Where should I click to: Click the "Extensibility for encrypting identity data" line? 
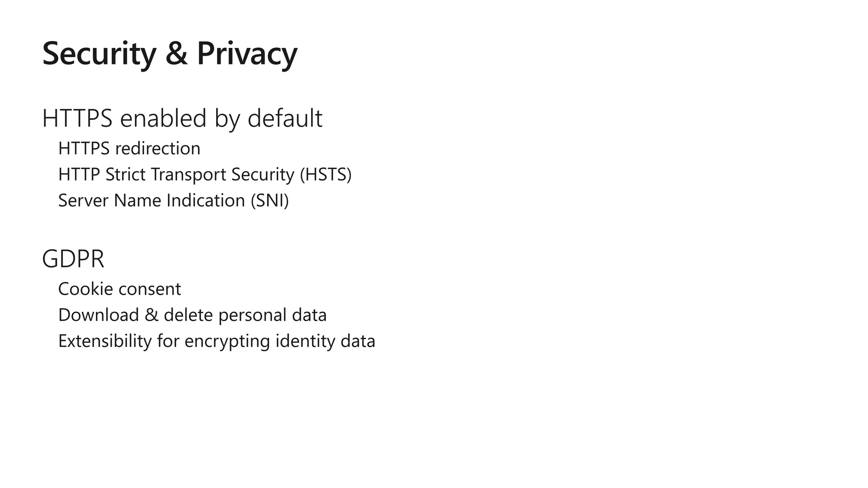(217, 341)
